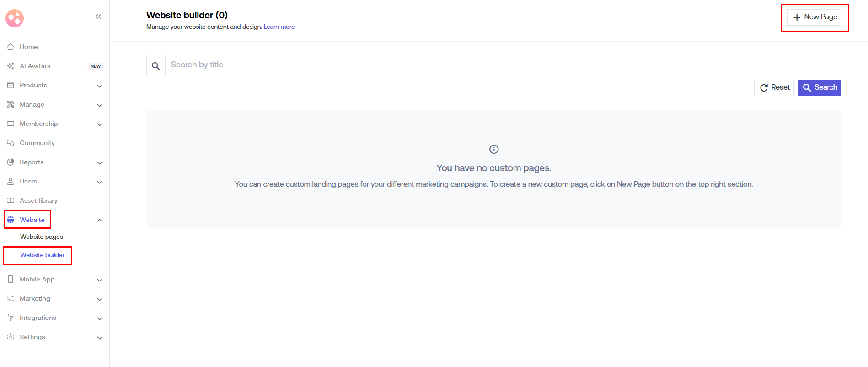Collapse the sidebar with double-chevron icon

click(98, 16)
